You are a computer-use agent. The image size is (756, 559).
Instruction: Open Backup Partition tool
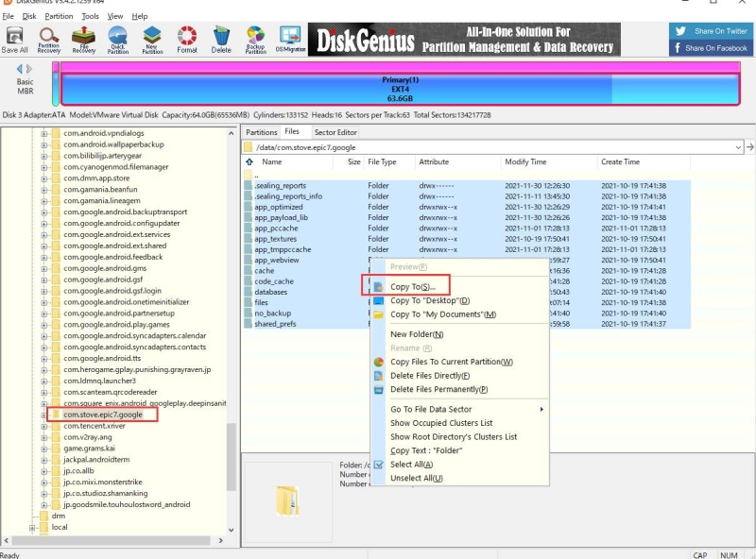255,40
